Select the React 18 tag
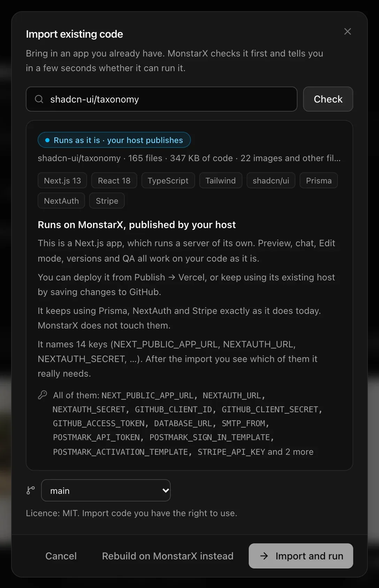Viewport: 379px width, 588px height. pyautogui.click(x=114, y=181)
